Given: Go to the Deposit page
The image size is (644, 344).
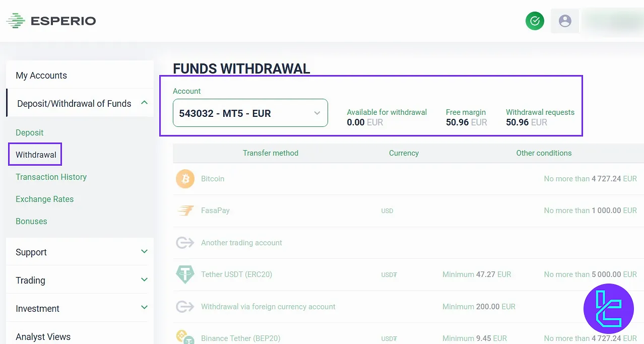Looking at the screenshot, I should [30, 132].
